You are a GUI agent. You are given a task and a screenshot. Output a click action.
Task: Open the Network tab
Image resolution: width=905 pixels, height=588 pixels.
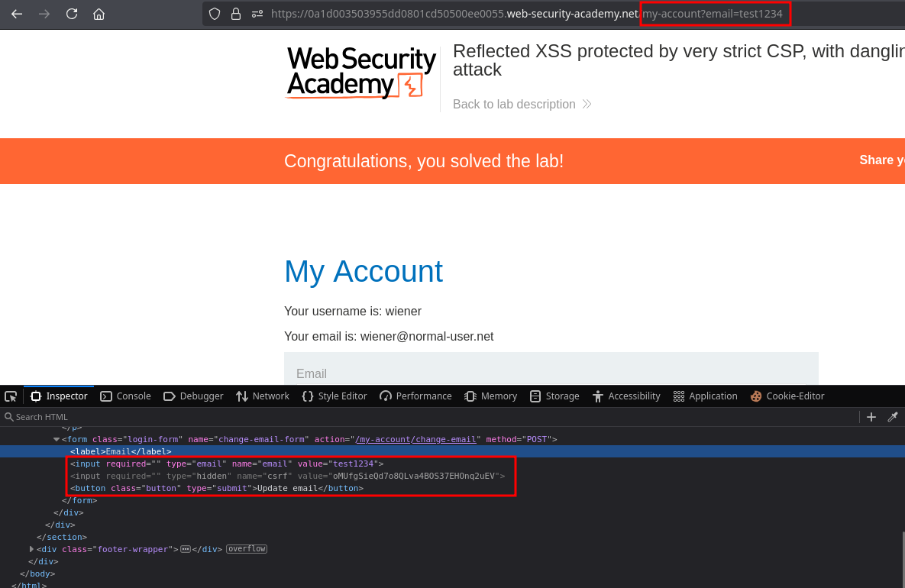(263, 396)
